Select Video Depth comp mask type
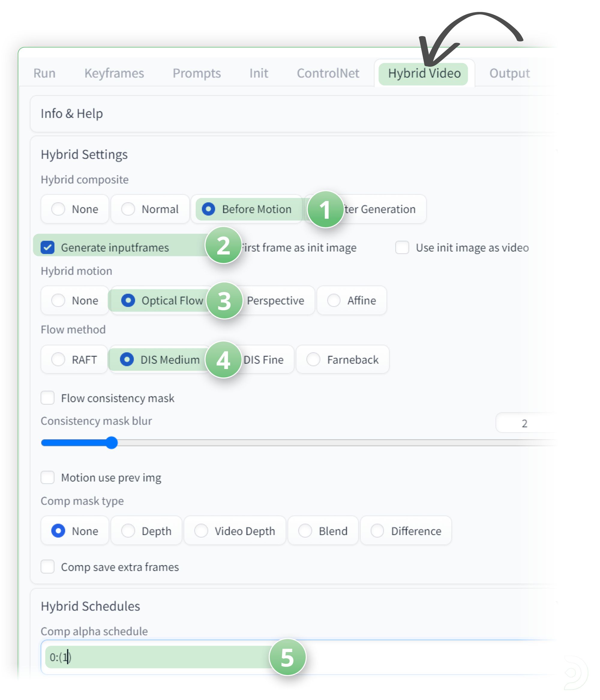 (x=201, y=530)
